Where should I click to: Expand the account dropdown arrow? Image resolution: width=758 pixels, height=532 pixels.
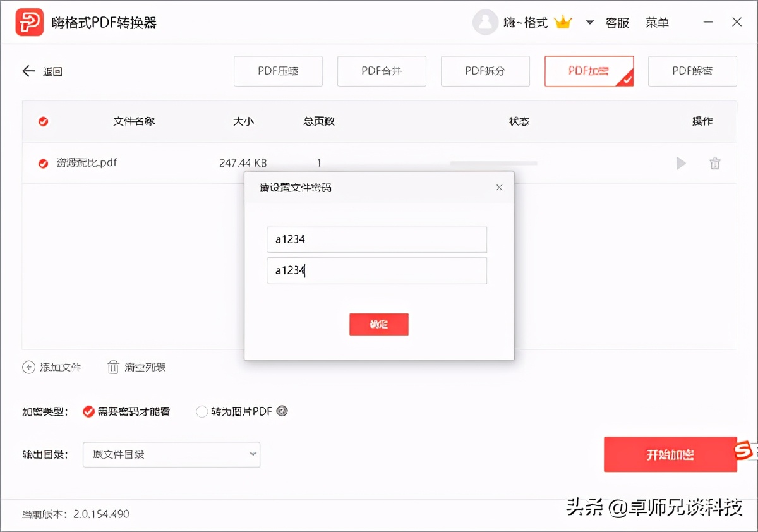[589, 22]
